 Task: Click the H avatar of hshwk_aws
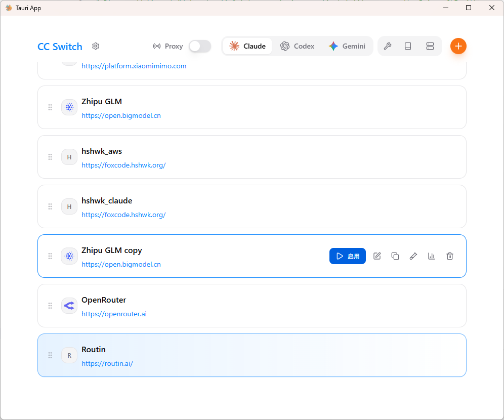pyautogui.click(x=69, y=157)
